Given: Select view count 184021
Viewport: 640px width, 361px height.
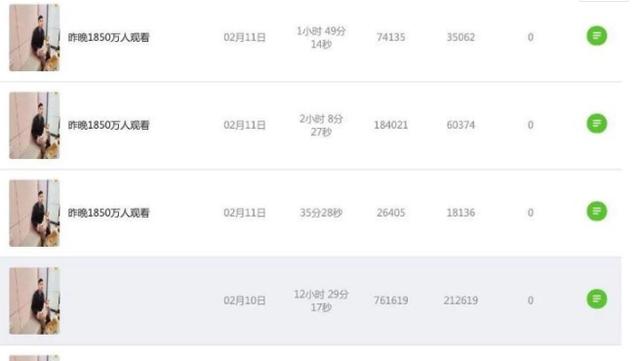Looking at the screenshot, I should (x=391, y=125).
